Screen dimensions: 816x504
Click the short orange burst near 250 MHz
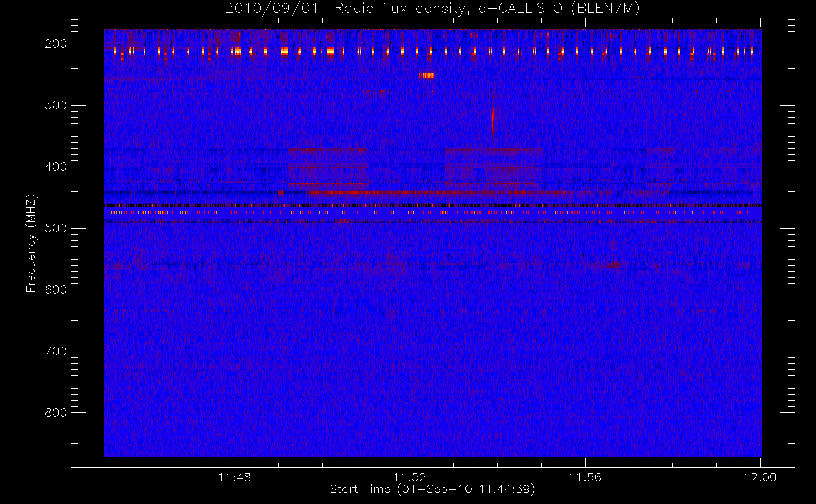point(426,76)
